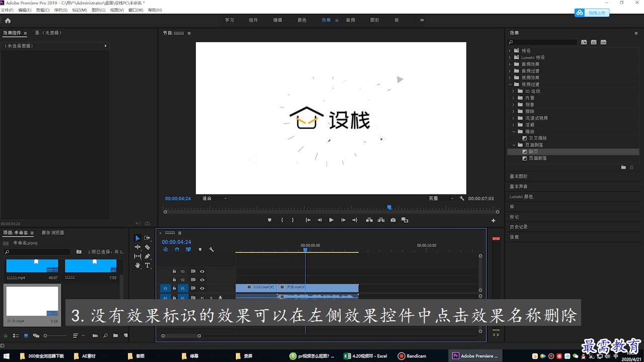Open the 基本图形 panel

tap(519, 176)
